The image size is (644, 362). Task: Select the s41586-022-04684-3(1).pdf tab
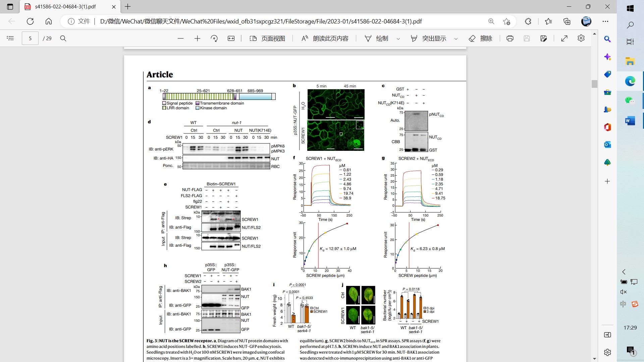tap(65, 7)
